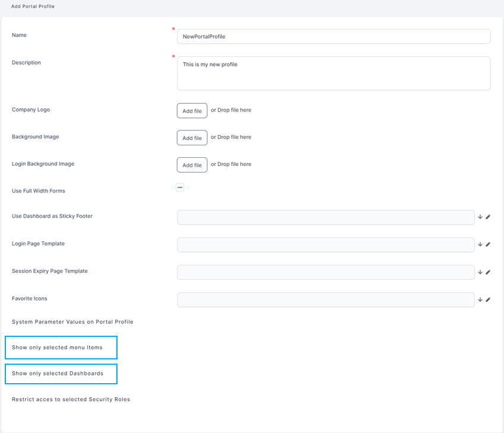Expand Show only selected menu Items section

(58, 348)
